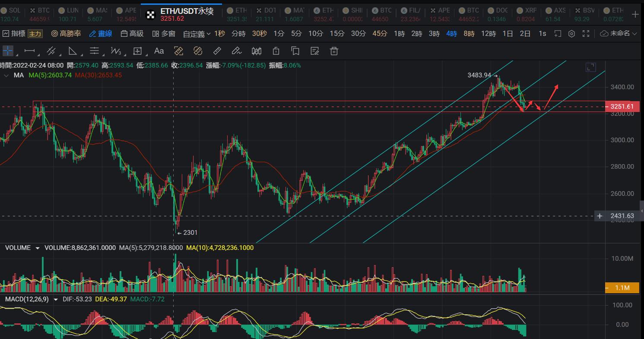This screenshot has width=644, height=339.
Task: Enter fullscreen with the expand-corners icon
Action: (x=586, y=34)
